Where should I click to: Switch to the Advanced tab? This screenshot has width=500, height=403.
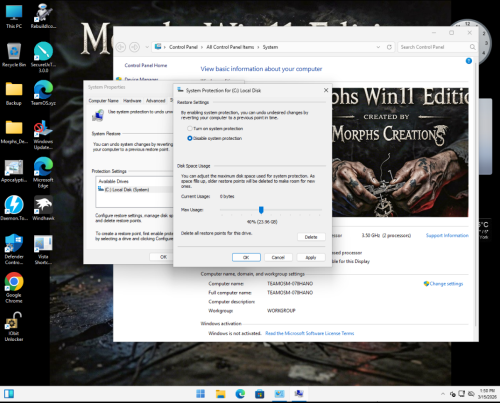pos(155,101)
